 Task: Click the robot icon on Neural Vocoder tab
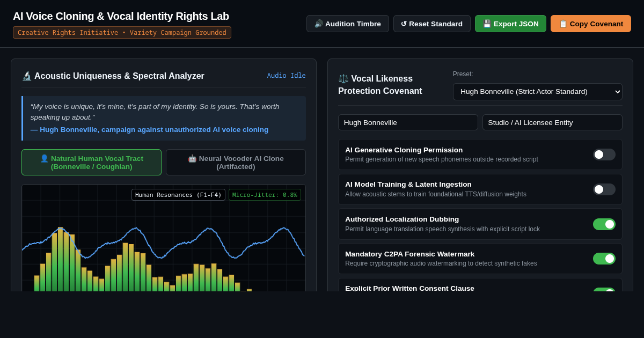[192, 158]
